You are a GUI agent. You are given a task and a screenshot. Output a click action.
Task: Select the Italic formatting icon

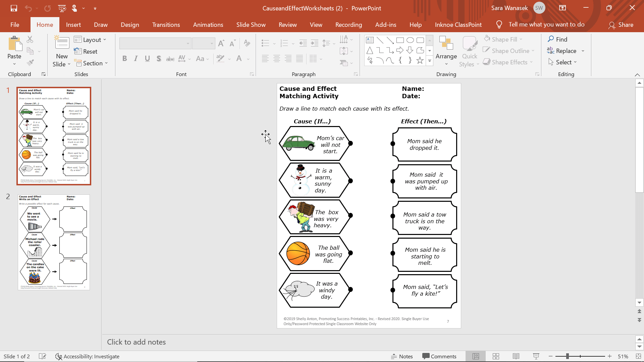click(x=136, y=58)
